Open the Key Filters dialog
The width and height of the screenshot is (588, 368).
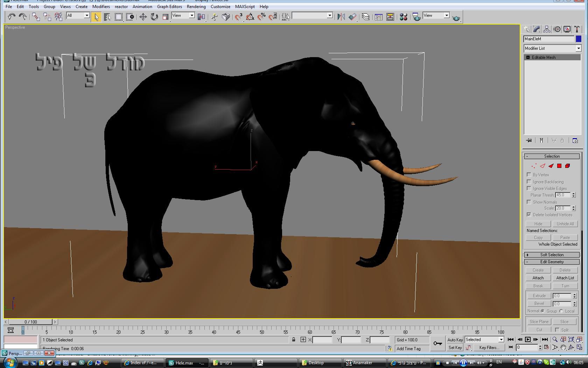[x=489, y=348]
